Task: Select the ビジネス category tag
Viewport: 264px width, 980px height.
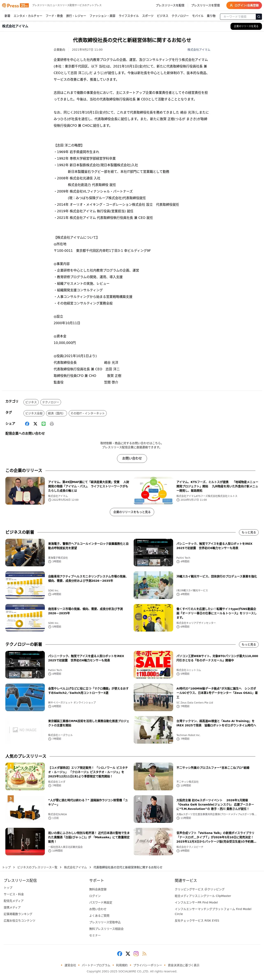Action: click(31, 402)
